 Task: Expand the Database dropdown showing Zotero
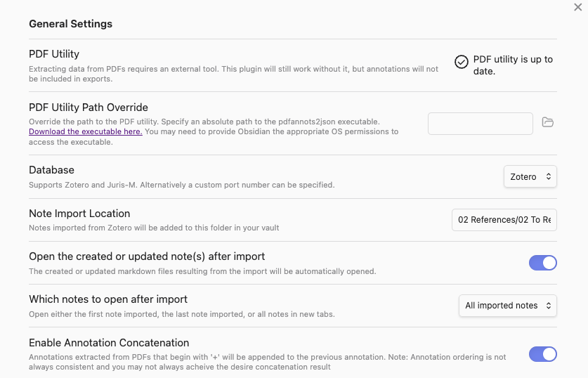tap(530, 177)
